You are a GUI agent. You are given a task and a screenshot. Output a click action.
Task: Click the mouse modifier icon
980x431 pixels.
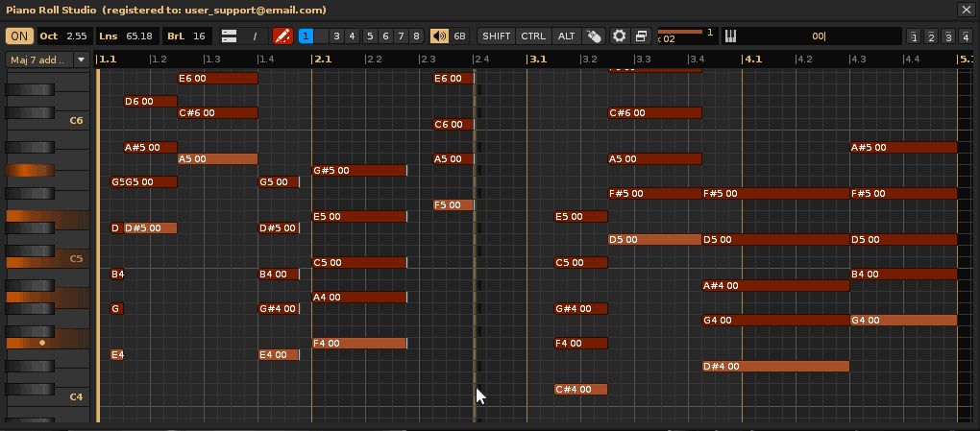click(594, 36)
